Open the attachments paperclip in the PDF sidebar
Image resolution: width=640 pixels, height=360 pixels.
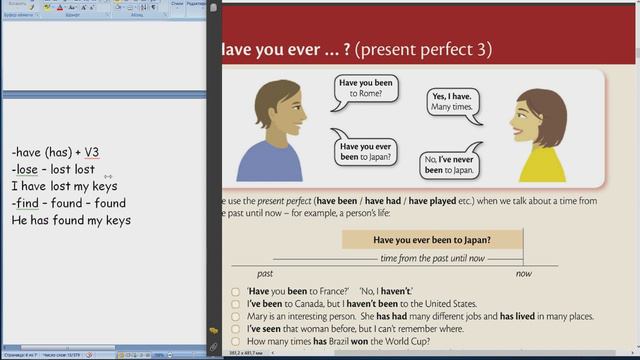coord(213,347)
